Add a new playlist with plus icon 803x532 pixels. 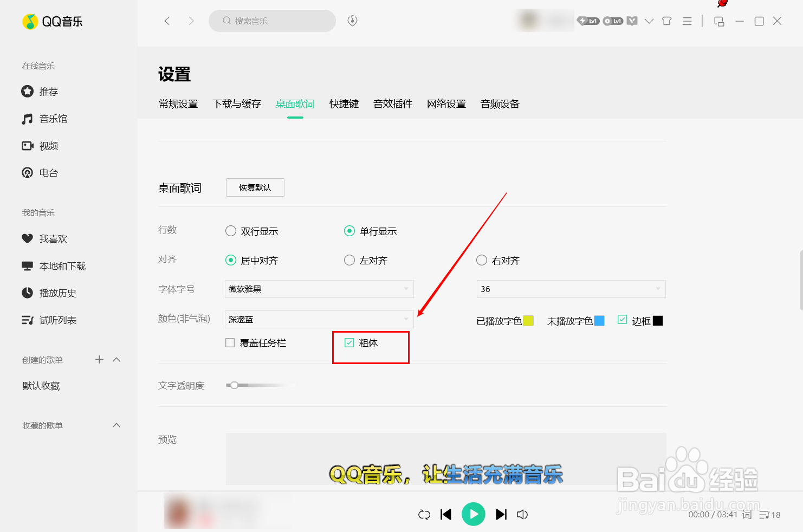click(99, 359)
